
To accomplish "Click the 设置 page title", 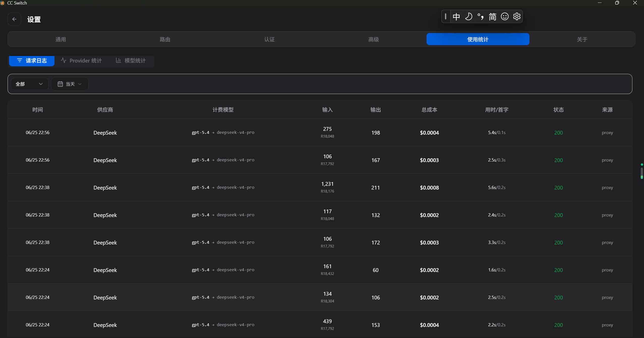I will tap(34, 19).
